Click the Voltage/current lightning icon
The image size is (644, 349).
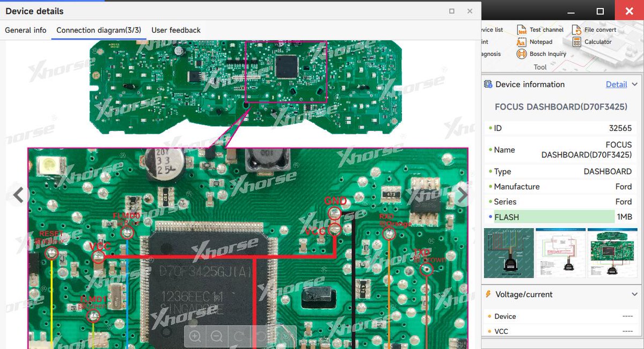pyautogui.click(x=487, y=294)
